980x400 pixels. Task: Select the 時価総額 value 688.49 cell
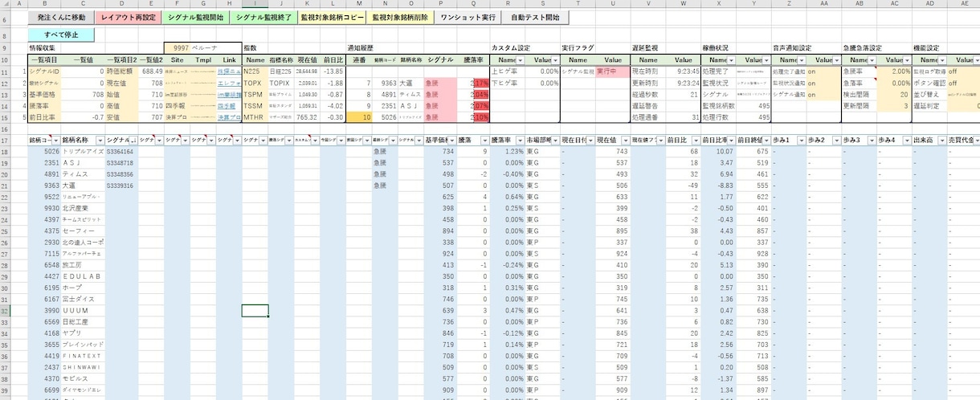pos(150,71)
